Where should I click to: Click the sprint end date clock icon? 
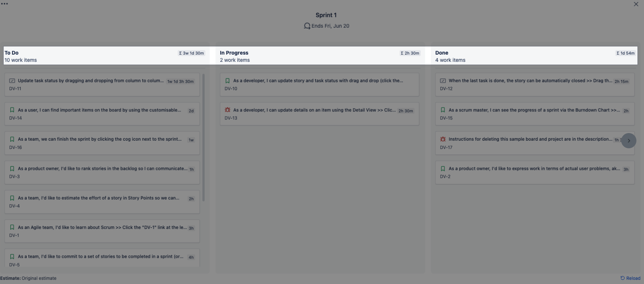[307, 26]
